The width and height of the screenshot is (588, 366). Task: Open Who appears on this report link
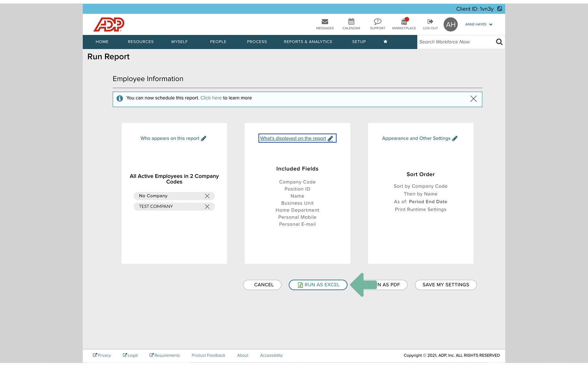point(170,138)
